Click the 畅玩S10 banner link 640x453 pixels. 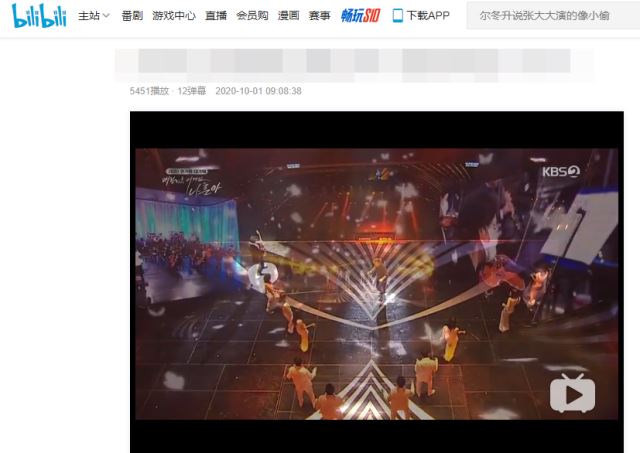point(360,16)
